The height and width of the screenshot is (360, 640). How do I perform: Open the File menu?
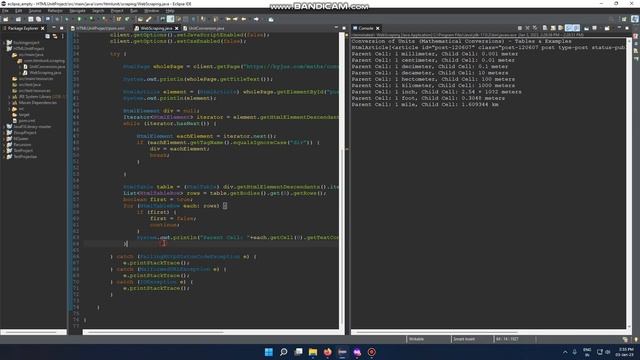point(5,11)
